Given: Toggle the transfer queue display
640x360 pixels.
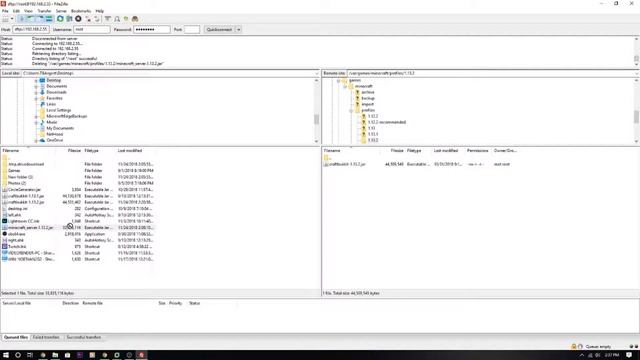Looking at the screenshot, I should tap(49, 19).
